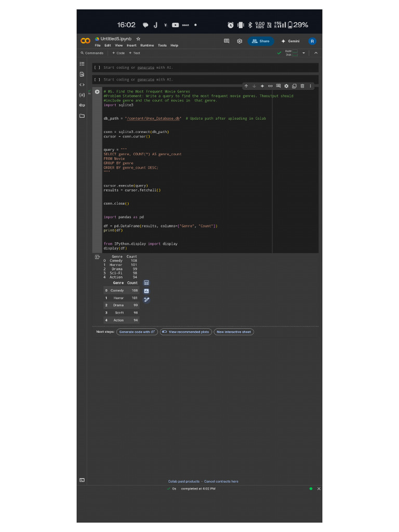Expand the runtime connection options dropdown
Viewport: 399px width, 532px height.
point(303,53)
